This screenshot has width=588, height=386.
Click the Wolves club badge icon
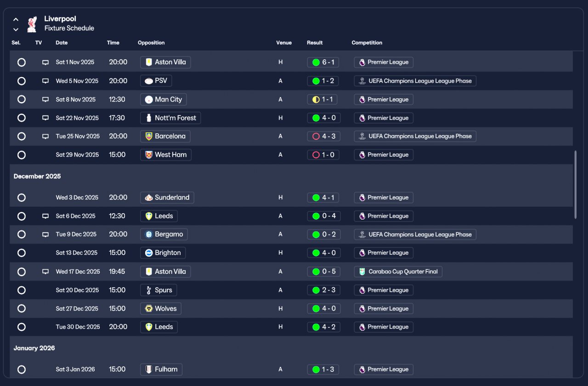(x=149, y=308)
